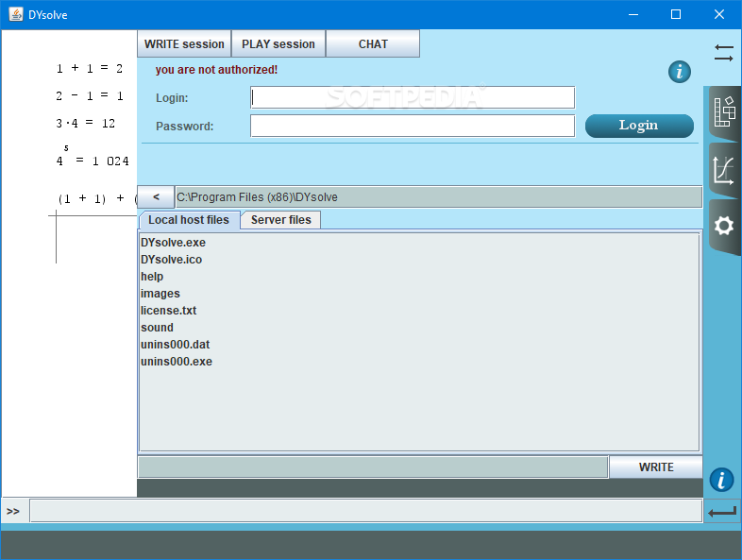Open the settings gear side panel
This screenshot has height=560, width=742.
(x=724, y=227)
